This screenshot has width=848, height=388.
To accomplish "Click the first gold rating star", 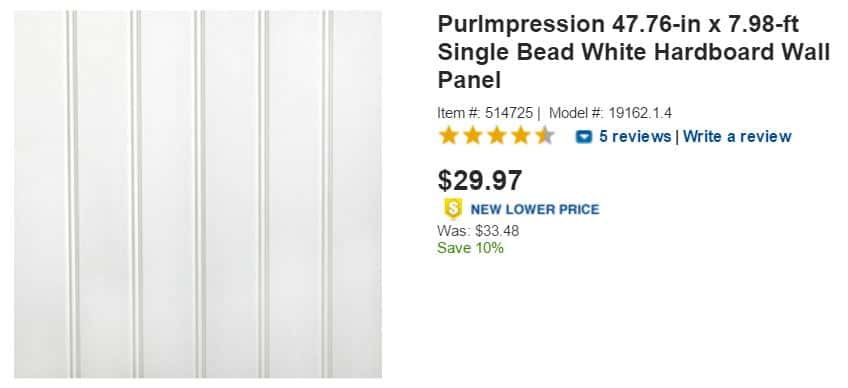I will pos(448,135).
